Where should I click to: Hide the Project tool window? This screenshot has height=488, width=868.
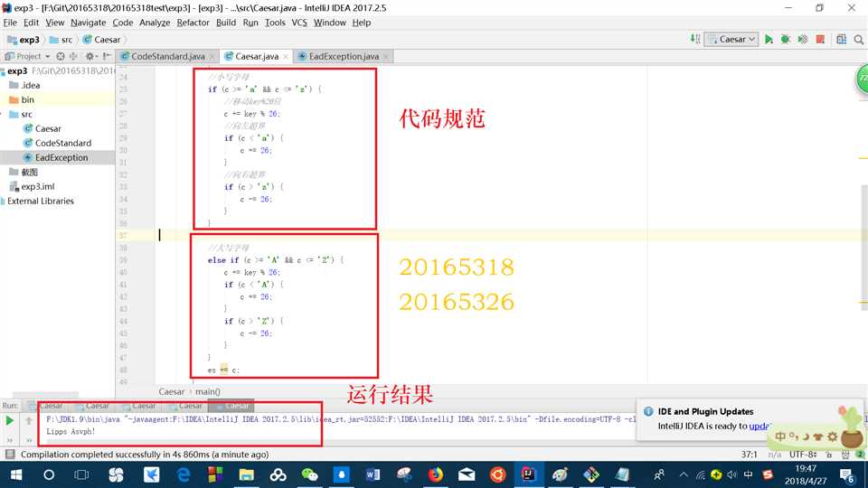pyautogui.click(x=107, y=56)
